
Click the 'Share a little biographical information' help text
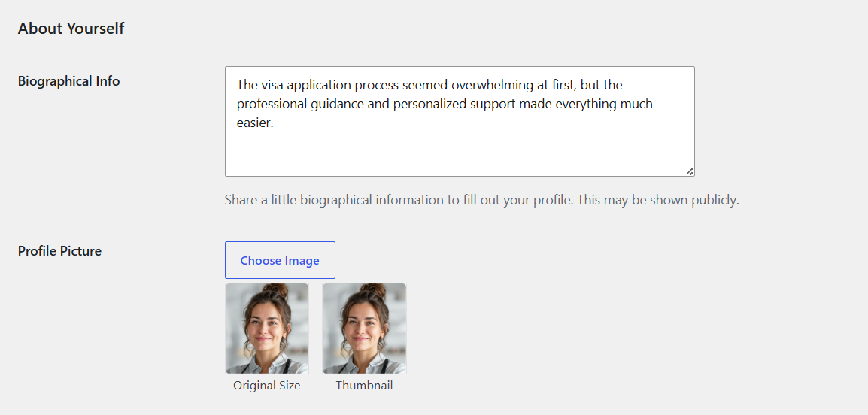(481, 200)
